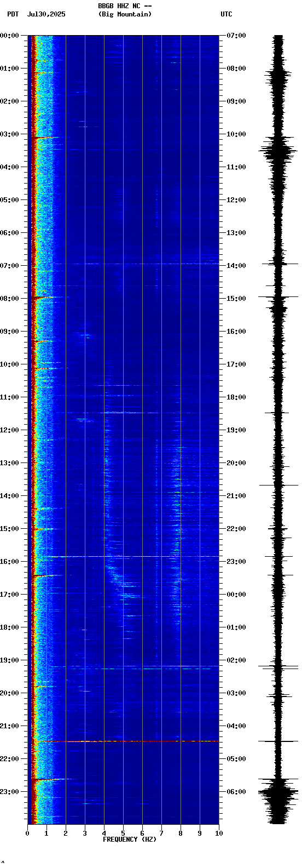Click the 0 Hz frequency tick label
The height and width of the screenshot is (868, 302).
[27, 833]
